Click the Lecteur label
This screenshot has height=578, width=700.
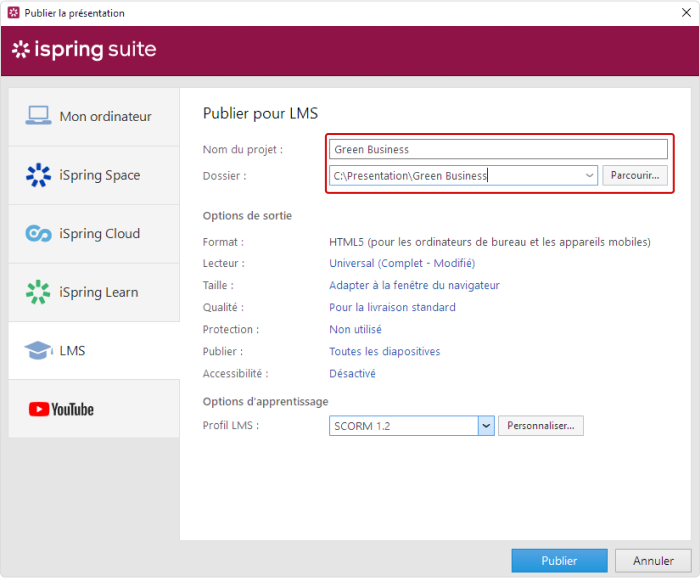pyautogui.click(x=224, y=263)
